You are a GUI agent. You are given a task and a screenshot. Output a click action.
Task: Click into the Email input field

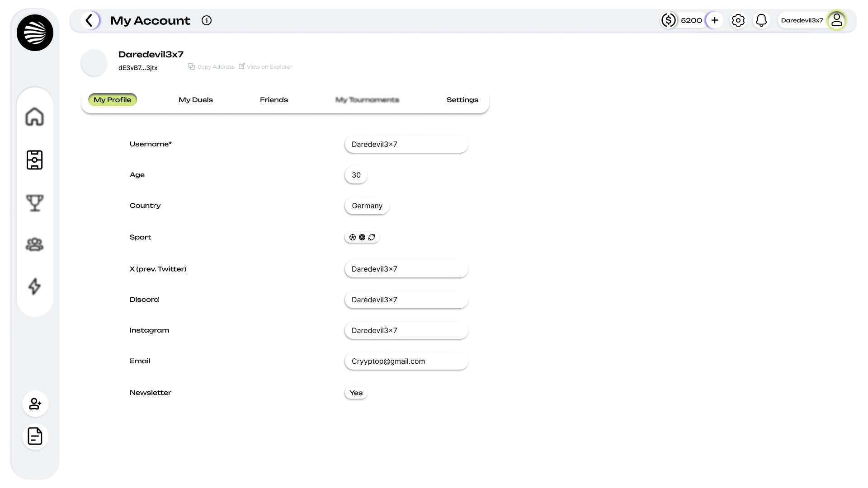(x=406, y=361)
